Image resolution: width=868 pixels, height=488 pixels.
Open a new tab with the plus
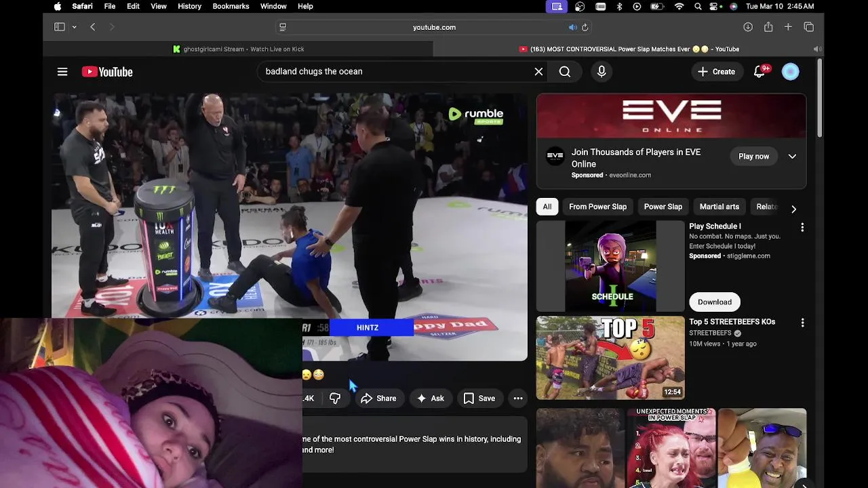point(788,27)
